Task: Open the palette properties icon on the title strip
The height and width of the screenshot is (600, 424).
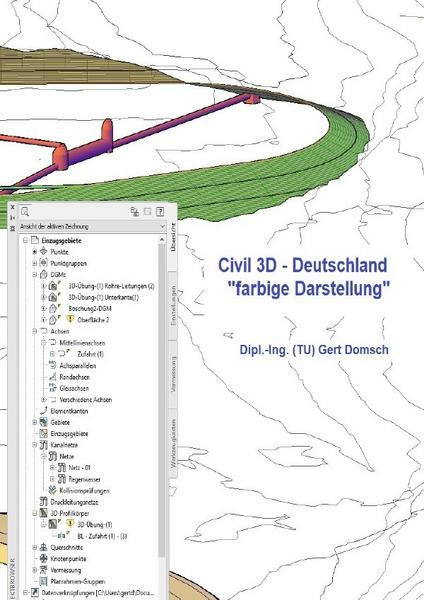Action: click(x=12, y=228)
